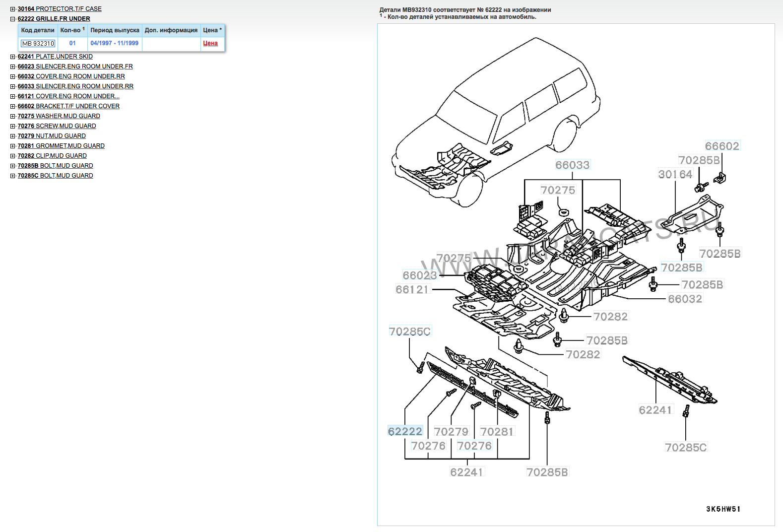Image resolution: width=783 pixels, height=532 pixels.
Task: Expand the 62241 PLATE,UNDER SKID node
Action: [13, 57]
